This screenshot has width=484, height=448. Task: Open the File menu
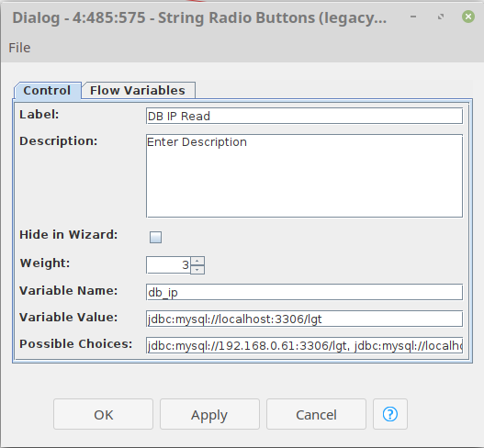tap(19, 48)
